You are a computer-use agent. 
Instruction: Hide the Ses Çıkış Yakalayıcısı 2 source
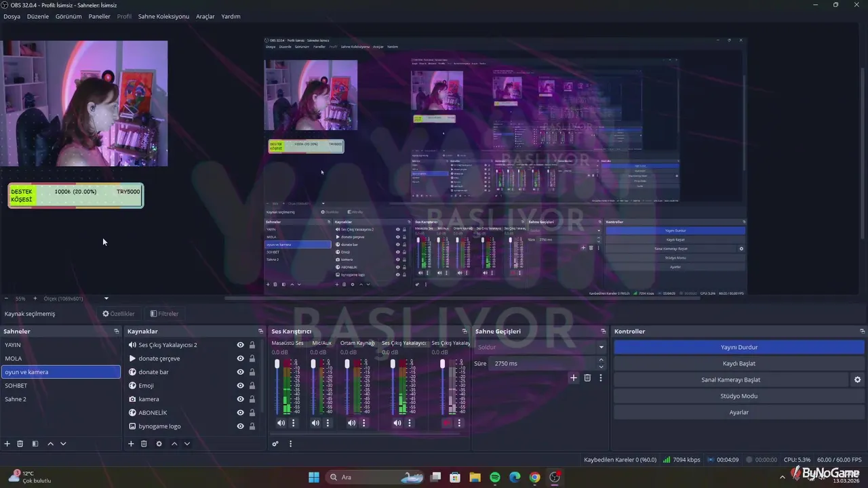240,345
